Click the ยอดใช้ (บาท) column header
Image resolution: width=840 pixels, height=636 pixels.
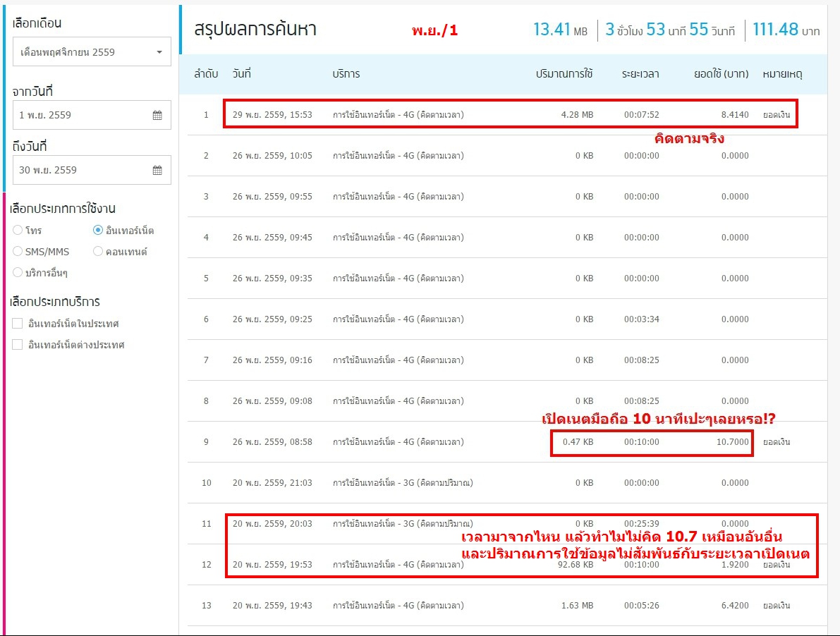(x=721, y=74)
